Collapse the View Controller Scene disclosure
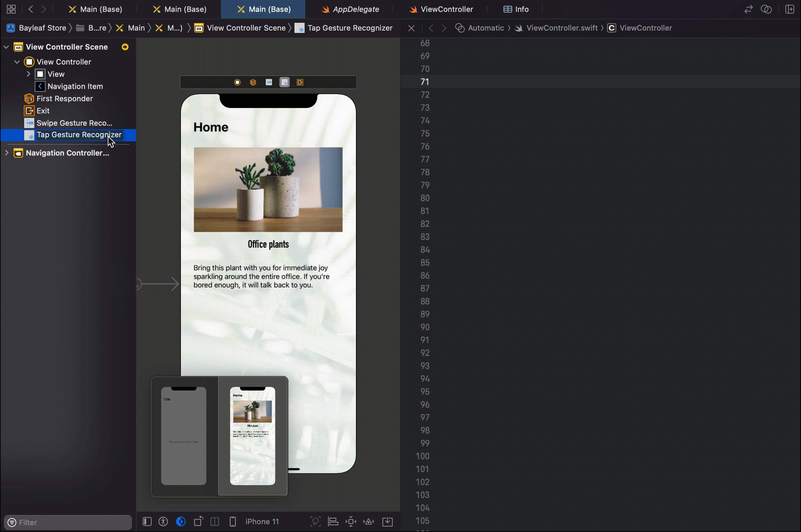This screenshot has width=801, height=532. pos(6,47)
